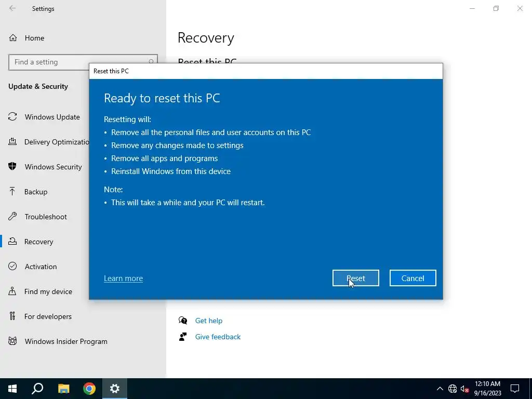Click the Home house icon

click(x=13, y=37)
